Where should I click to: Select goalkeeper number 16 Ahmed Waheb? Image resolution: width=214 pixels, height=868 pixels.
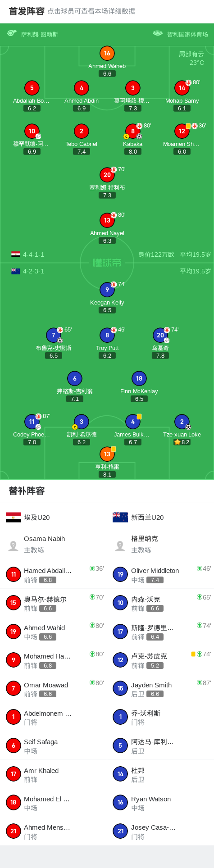pyautogui.click(x=107, y=54)
